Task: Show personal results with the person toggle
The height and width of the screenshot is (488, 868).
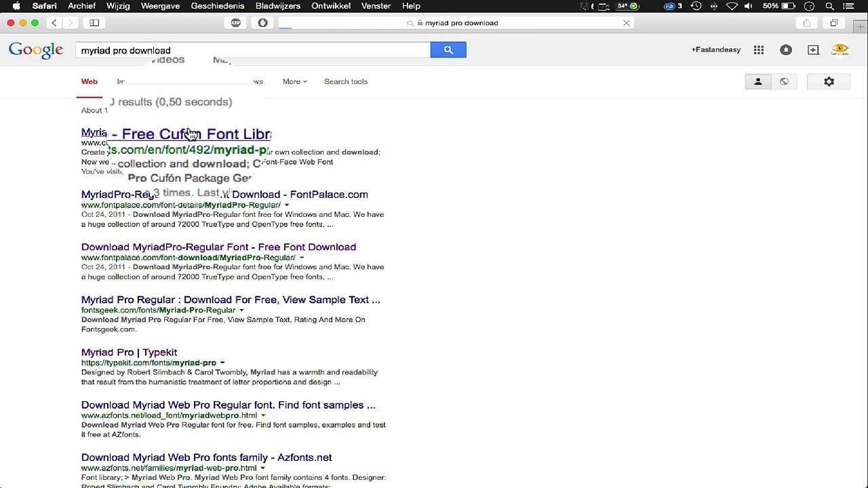Action: coord(758,81)
